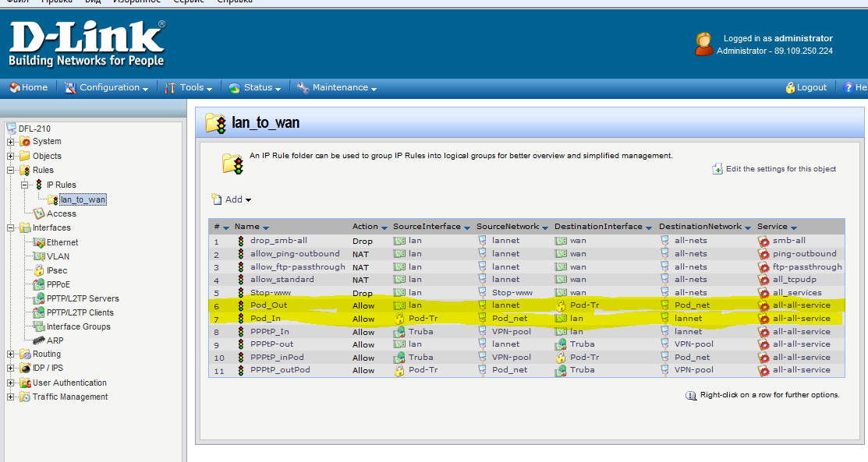The height and width of the screenshot is (462, 868).
Task: Click ftp-passthrough service icon
Action: point(763,266)
